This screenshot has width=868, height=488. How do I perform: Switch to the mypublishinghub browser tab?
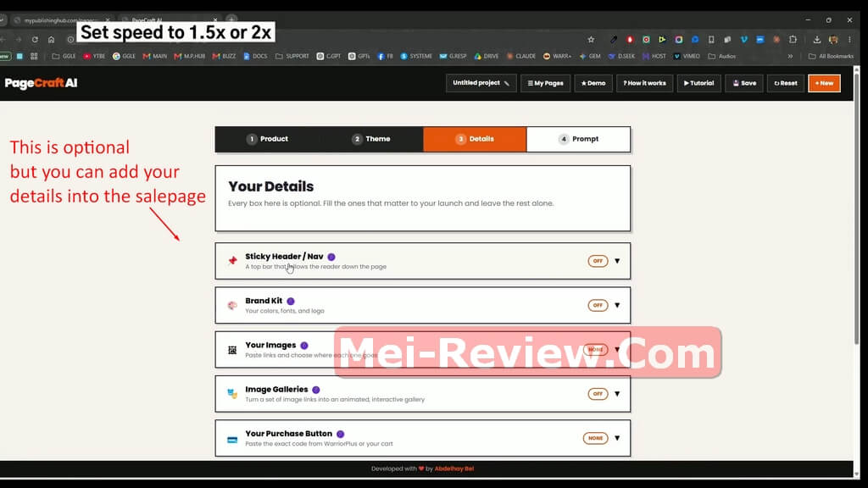pyautogui.click(x=61, y=20)
